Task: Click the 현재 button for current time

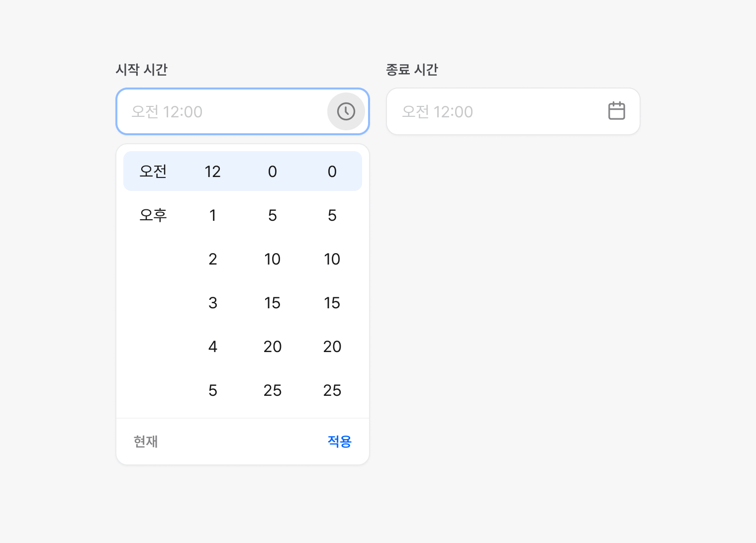Action: coord(146,442)
